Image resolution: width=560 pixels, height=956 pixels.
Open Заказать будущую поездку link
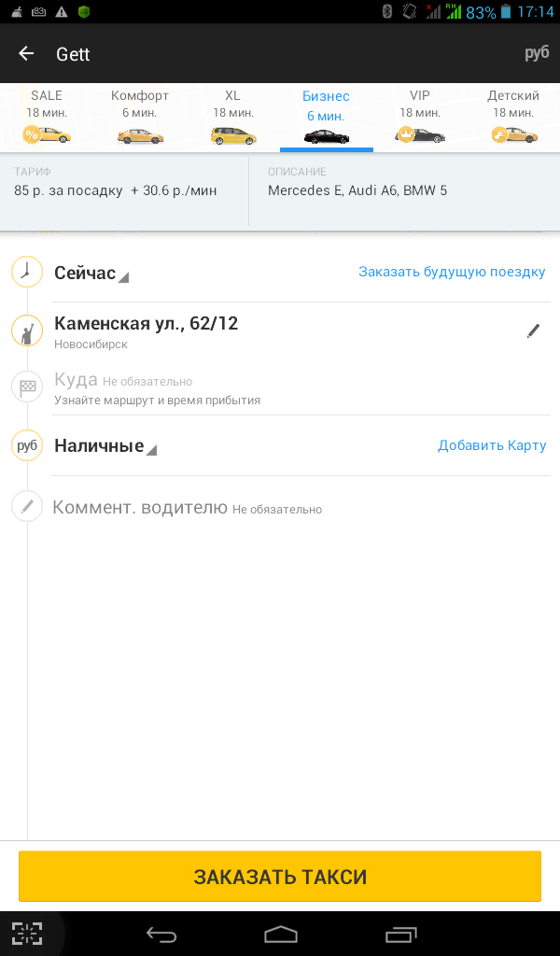click(452, 272)
